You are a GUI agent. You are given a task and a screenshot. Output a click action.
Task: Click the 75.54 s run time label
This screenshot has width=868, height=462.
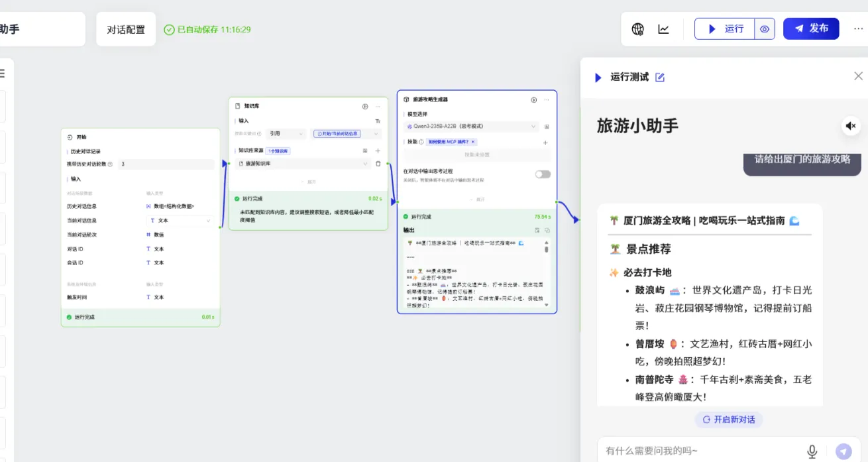pos(543,216)
